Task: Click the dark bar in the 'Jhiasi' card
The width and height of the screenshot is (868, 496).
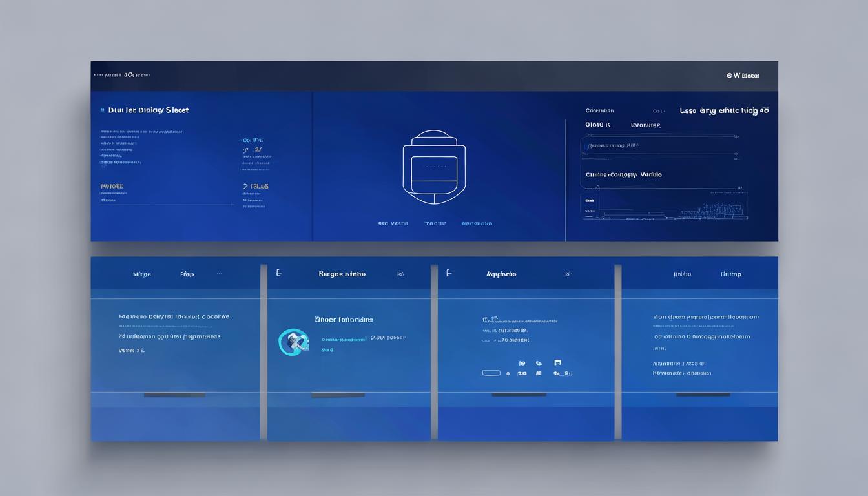Action: coord(703,395)
